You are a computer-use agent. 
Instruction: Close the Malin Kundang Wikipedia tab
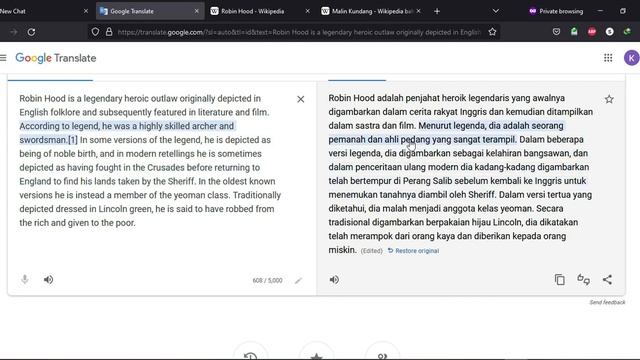point(418,11)
